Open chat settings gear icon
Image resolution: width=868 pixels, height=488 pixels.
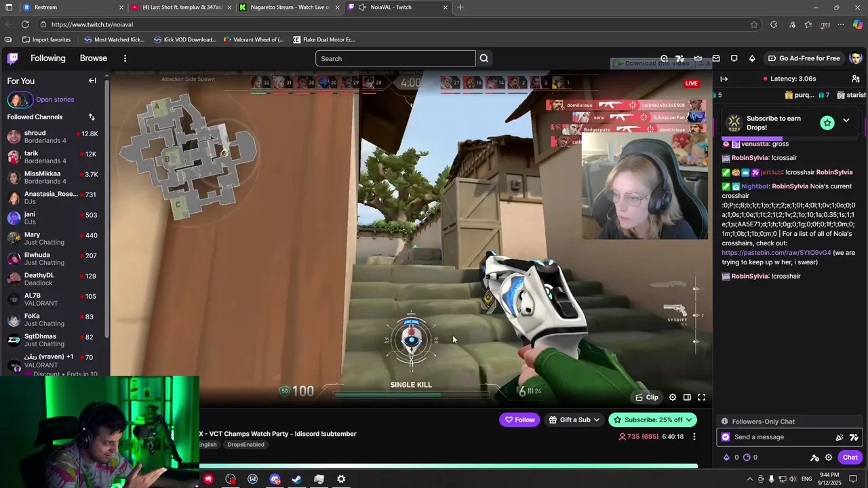point(828,457)
